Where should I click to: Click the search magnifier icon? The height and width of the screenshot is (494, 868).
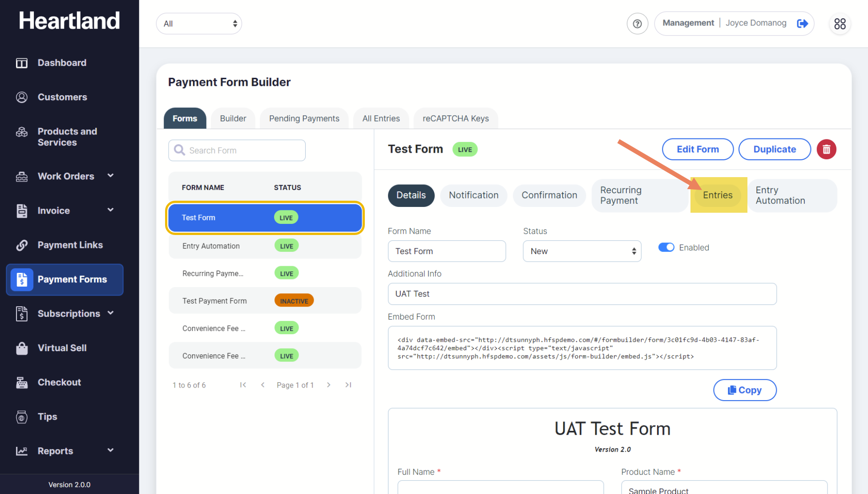point(179,150)
